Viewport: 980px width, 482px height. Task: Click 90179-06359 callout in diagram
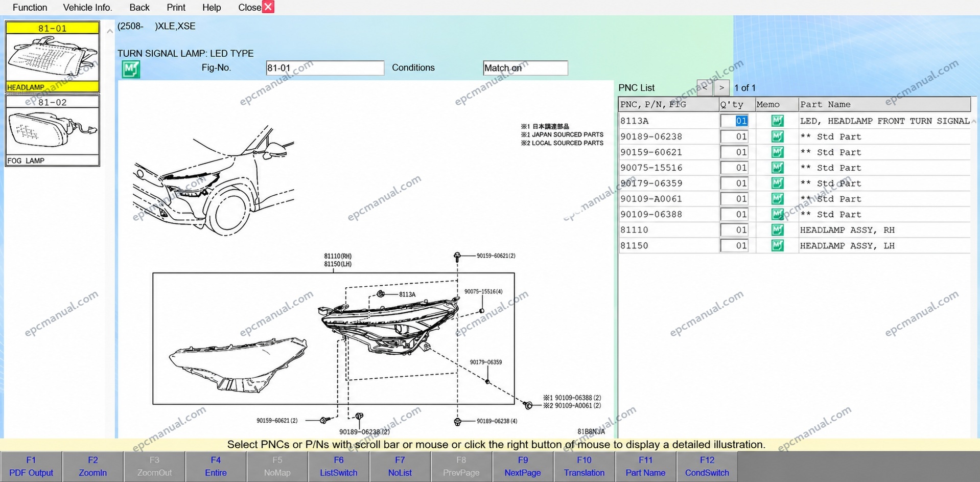tap(486, 362)
